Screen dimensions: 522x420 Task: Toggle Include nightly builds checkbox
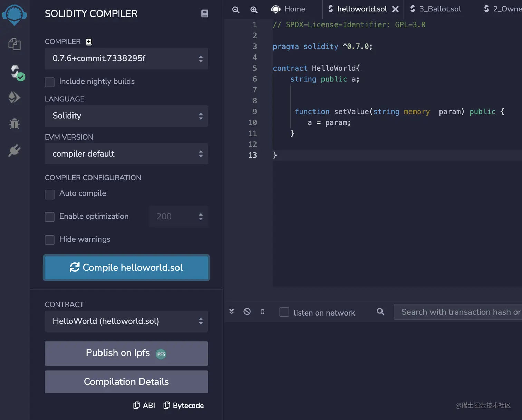50,82
